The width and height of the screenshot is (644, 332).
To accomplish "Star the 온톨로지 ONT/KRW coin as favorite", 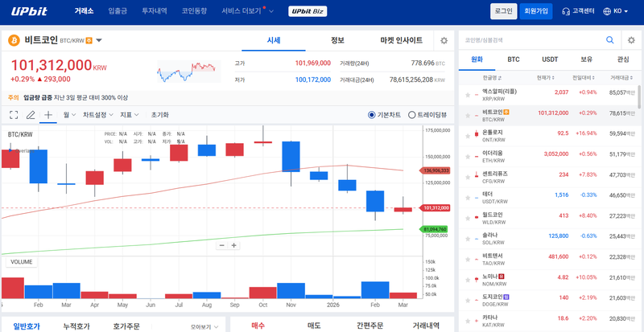I will [467, 133].
